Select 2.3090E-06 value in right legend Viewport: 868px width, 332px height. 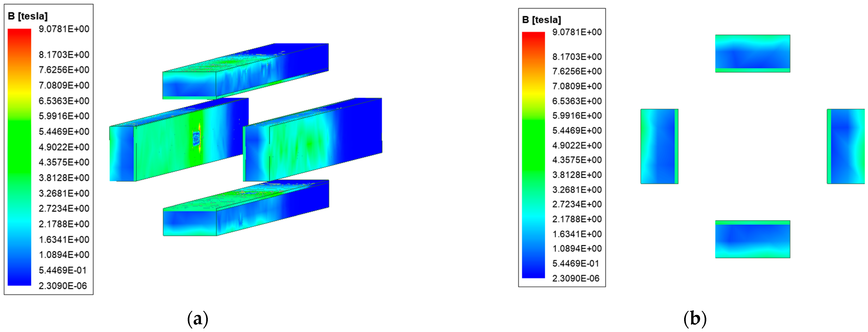point(576,278)
